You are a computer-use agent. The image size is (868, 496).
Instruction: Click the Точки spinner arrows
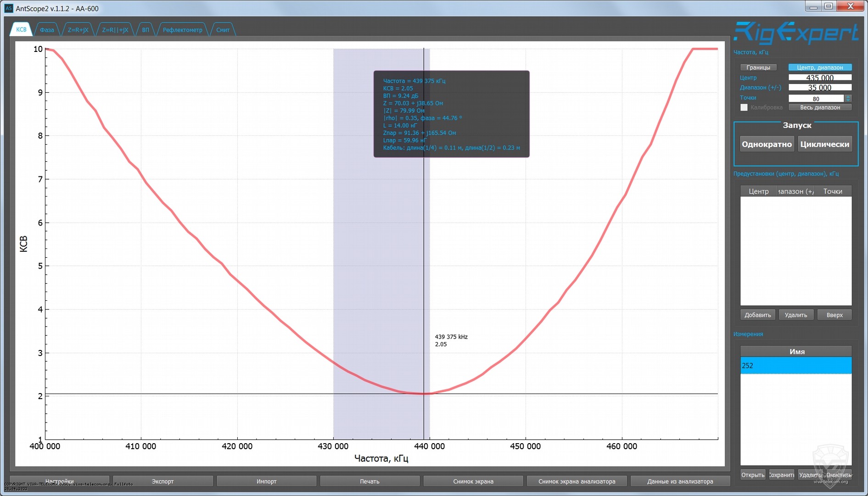(848, 98)
